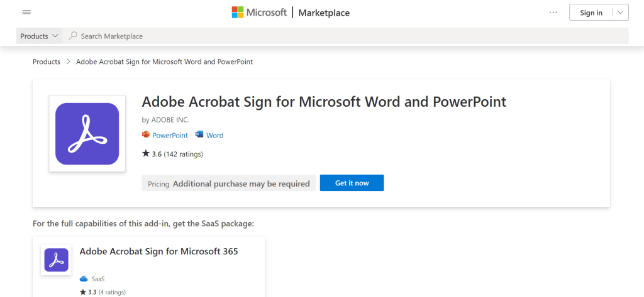Click the Marketplace header link
Screen dimensions: 644x297
pyautogui.click(x=324, y=13)
